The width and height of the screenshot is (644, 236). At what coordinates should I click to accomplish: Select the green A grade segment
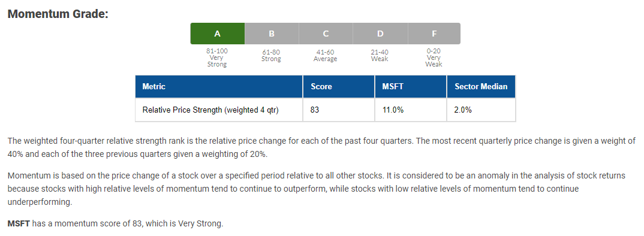(x=217, y=34)
